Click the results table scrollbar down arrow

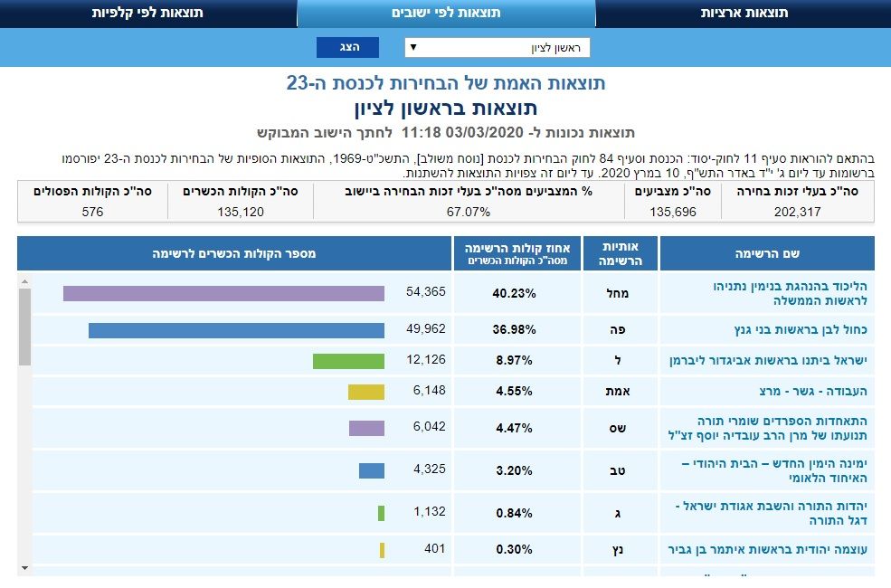coord(24,569)
